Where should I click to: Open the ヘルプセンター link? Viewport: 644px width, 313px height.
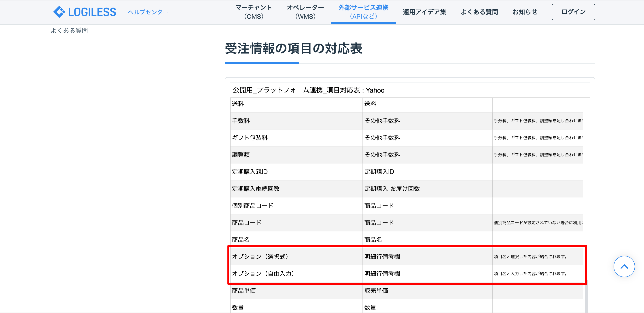point(148,12)
